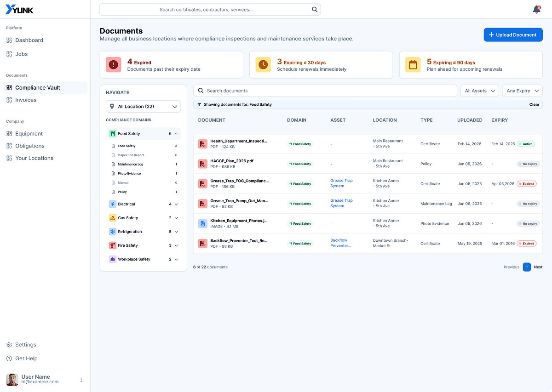552x392 pixels.
Task: Clear the Food Safety filter
Action: click(x=534, y=104)
